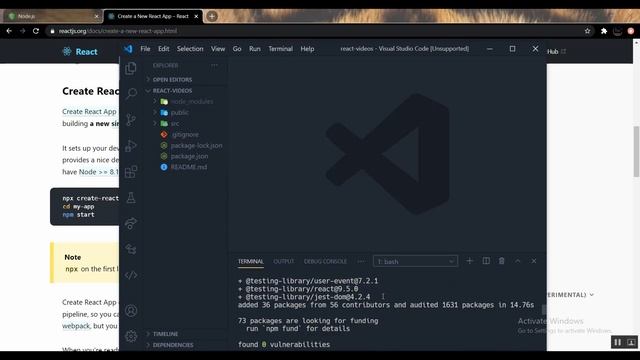This screenshot has height=360, width=640.
Task: Open the browser profile avatar
Action: (631, 31)
